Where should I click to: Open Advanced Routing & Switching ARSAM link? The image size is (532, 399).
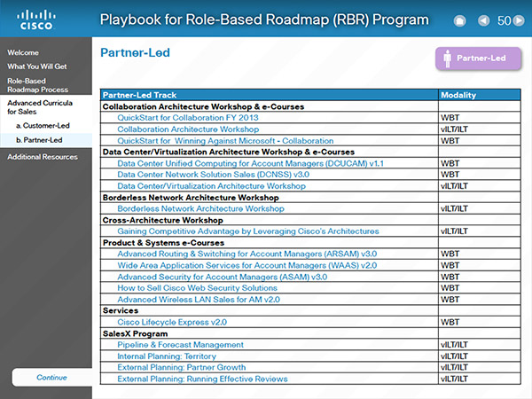247,254
